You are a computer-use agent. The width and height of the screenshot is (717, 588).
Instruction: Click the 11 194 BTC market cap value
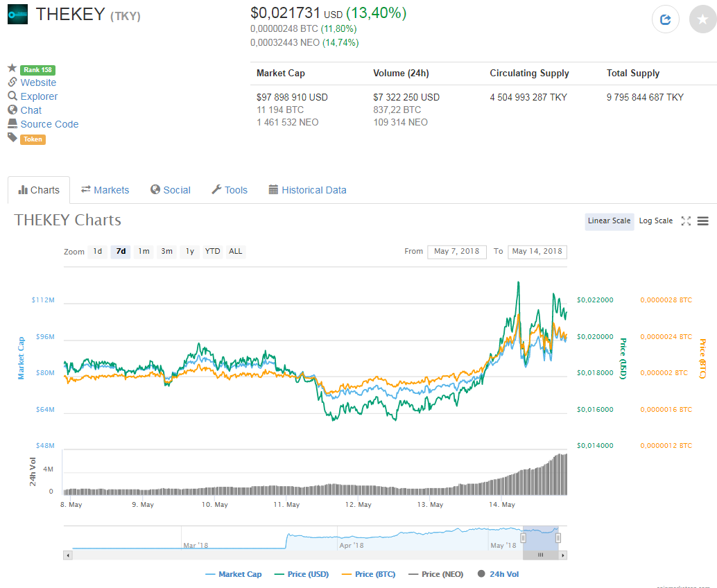280,110
